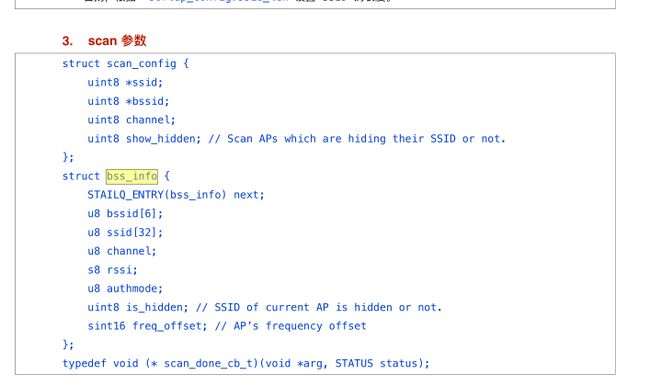Click the 'sint16 freq_offset;' declaration
Viewport: 650px width, 386px height.
147,326
